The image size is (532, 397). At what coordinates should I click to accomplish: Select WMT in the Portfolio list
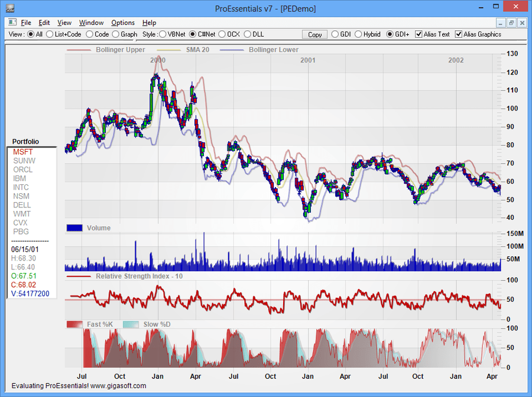pyautogui.click(x=22, y=214)
